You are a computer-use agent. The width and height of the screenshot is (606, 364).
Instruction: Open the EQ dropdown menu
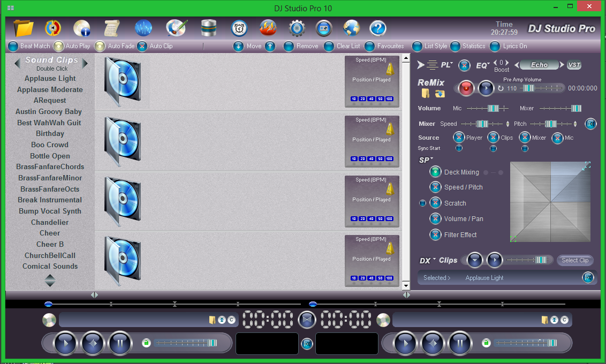point(483,65)
